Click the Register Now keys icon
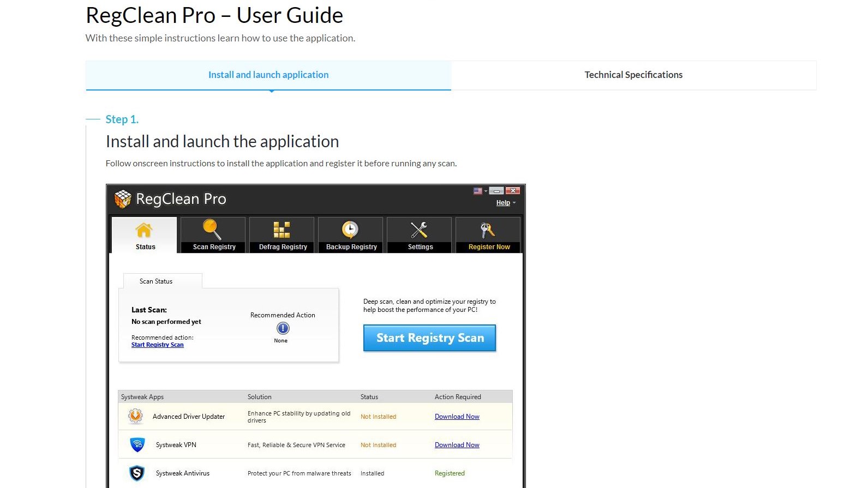The width and height of the screenshot is (868, 488). [488, 230]
